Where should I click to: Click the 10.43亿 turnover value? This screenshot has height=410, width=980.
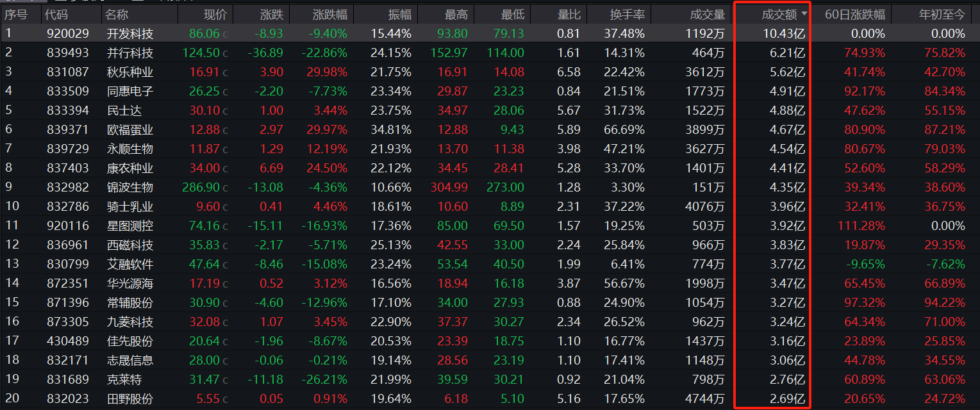point(784,33)
